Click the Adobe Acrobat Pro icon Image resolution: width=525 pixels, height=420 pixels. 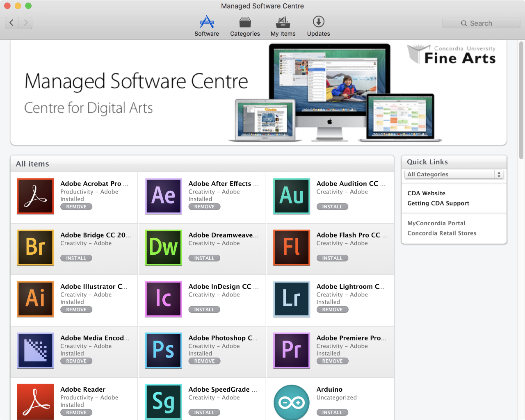pos(35,196)
